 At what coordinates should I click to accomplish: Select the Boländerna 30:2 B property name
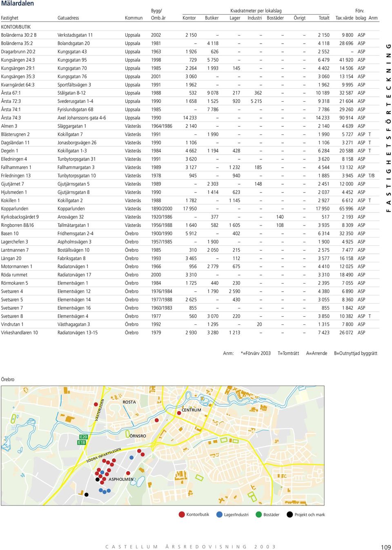point(19,35)
